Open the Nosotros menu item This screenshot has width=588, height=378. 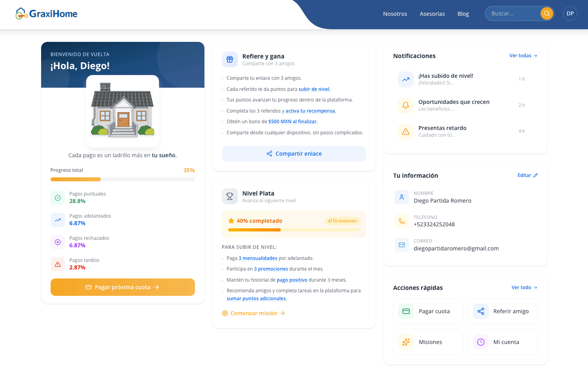395,13
